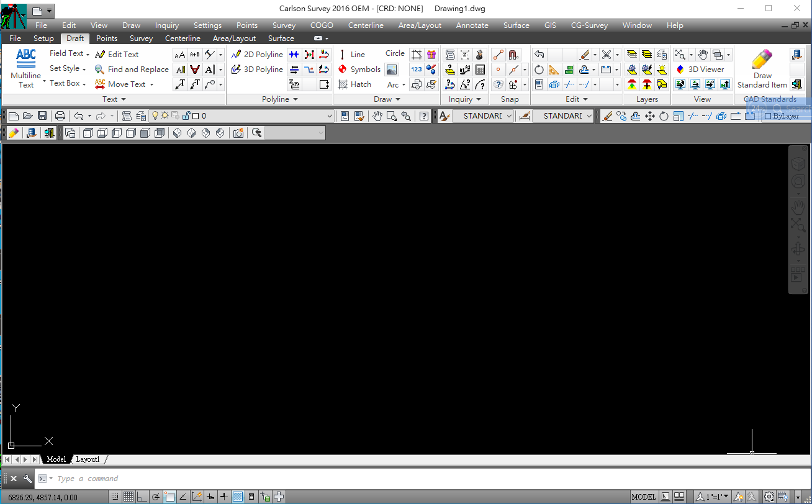Open the COGO menu
The width and height of the screenshot is (812, 504).
[x=322, y=25]
